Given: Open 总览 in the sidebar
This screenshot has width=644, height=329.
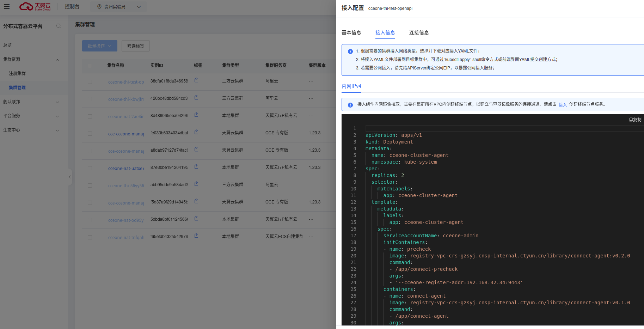Looking at the screenshot, I should point(7,45).
